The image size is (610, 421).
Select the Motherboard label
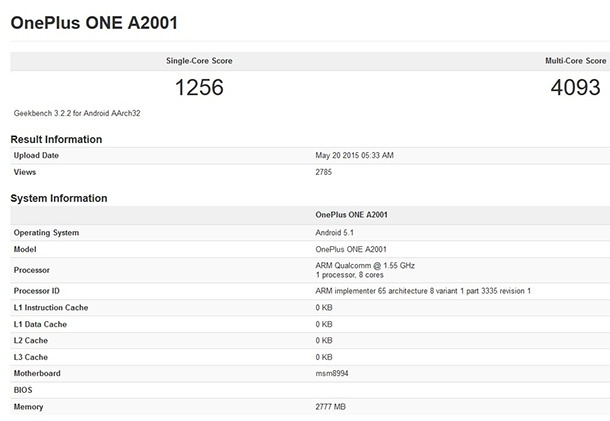pos(37,373)
